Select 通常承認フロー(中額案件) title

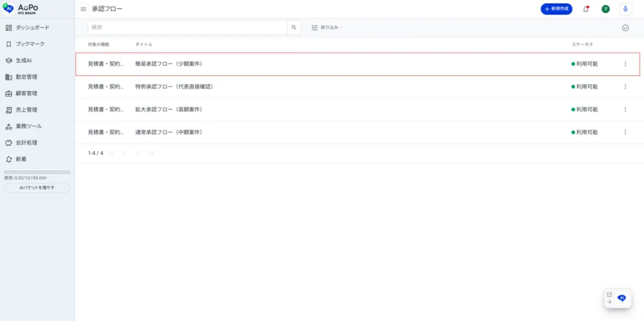169,132
